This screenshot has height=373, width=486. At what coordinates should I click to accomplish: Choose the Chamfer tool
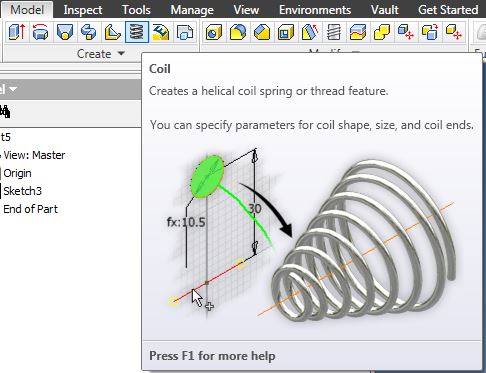[262, 32]
